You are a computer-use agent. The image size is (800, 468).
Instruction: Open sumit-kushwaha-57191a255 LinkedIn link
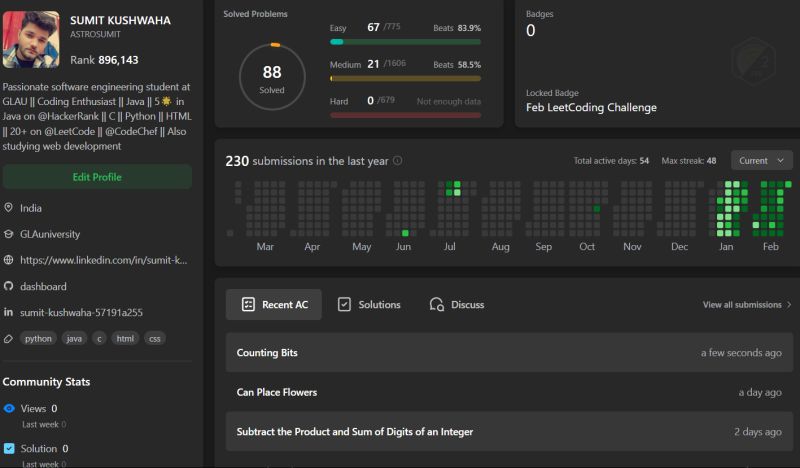coord(81,312)
